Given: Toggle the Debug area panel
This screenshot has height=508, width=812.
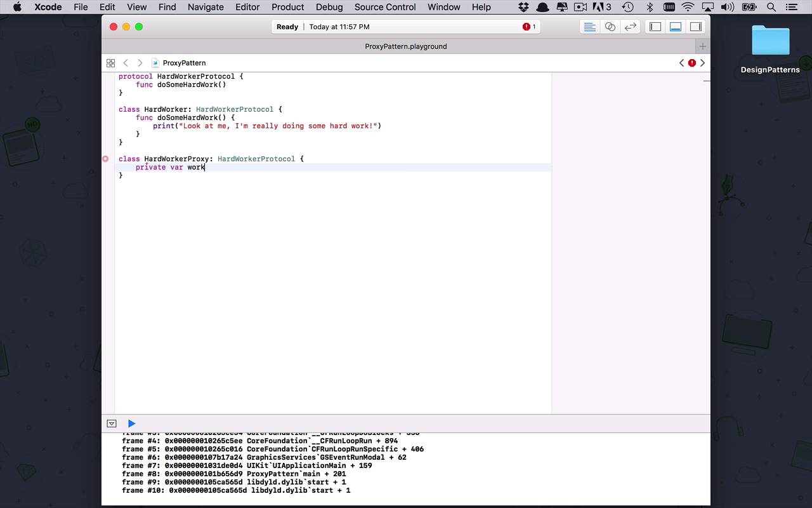Looking at the screenshot, I should [x=676, y=27].
